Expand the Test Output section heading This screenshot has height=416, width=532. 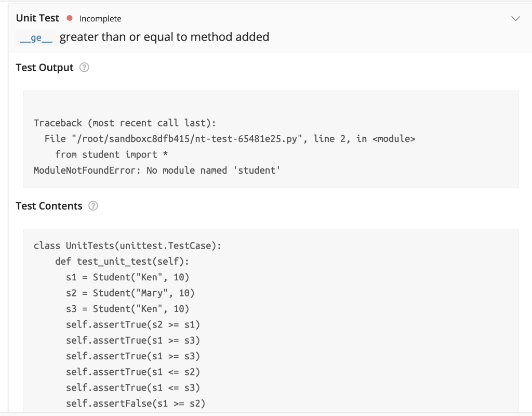pyautogui.click(x=44, y=67)
